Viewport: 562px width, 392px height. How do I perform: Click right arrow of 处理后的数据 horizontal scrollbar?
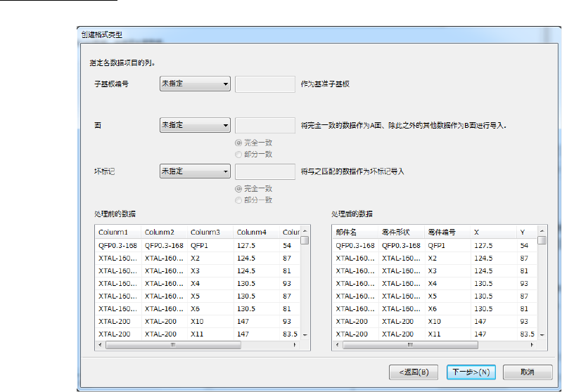point(532,345)
